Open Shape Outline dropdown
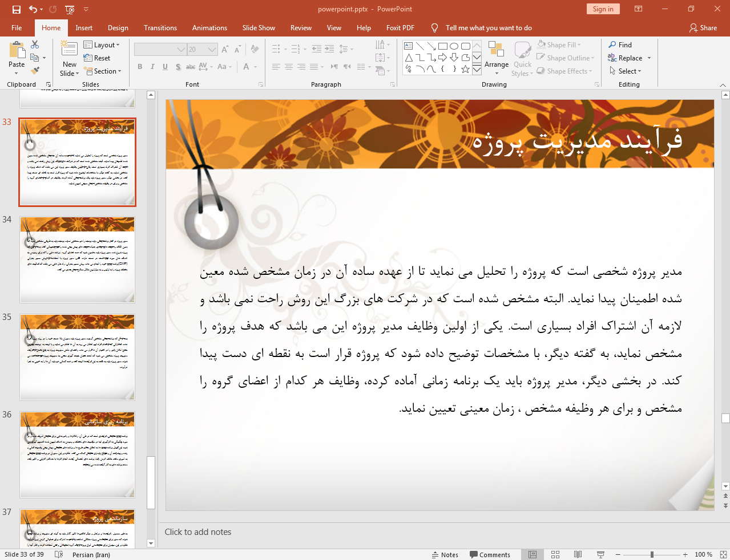The image size is (730, 560). click(x=566, y=58)
